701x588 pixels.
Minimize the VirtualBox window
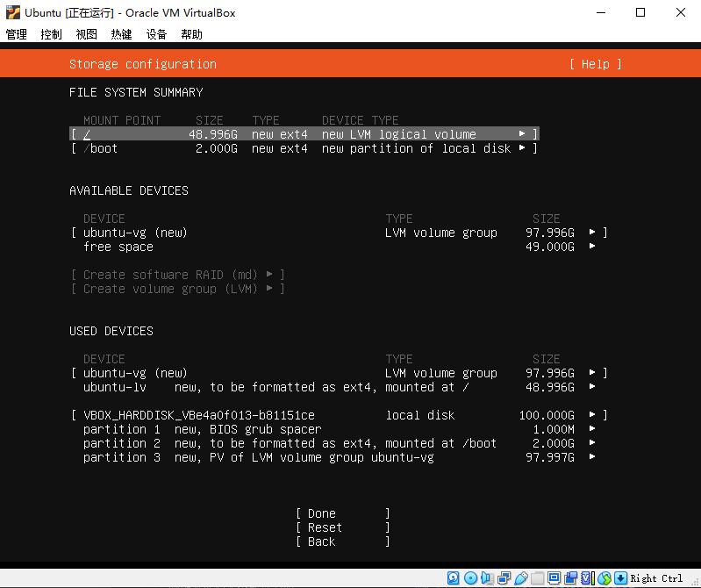click(x=601, y=12)
